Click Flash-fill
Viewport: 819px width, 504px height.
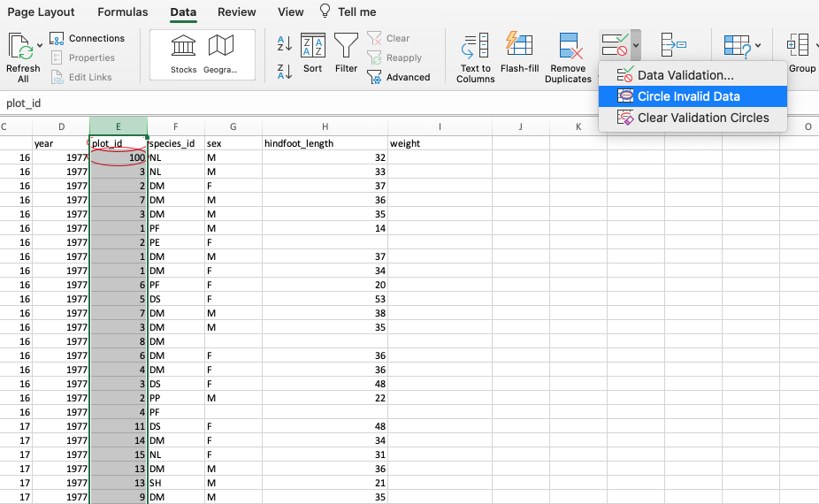pyautogui.click(x=519, y=52)
